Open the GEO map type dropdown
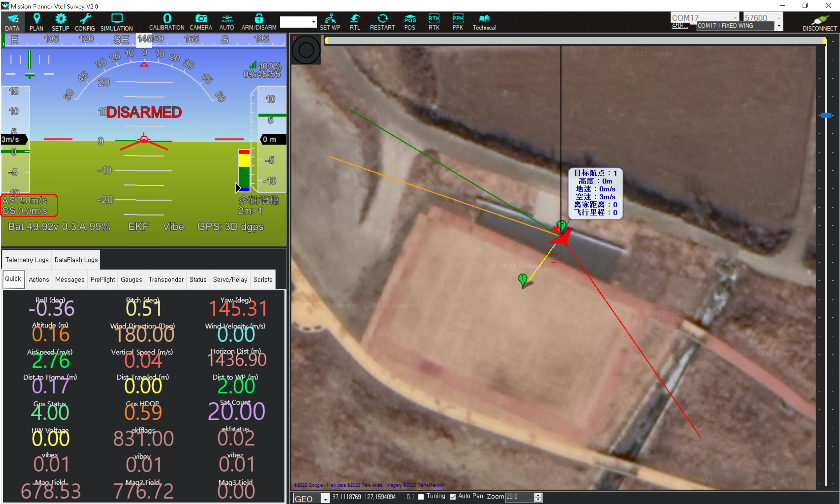840x504 pixels. click(325, 498)
